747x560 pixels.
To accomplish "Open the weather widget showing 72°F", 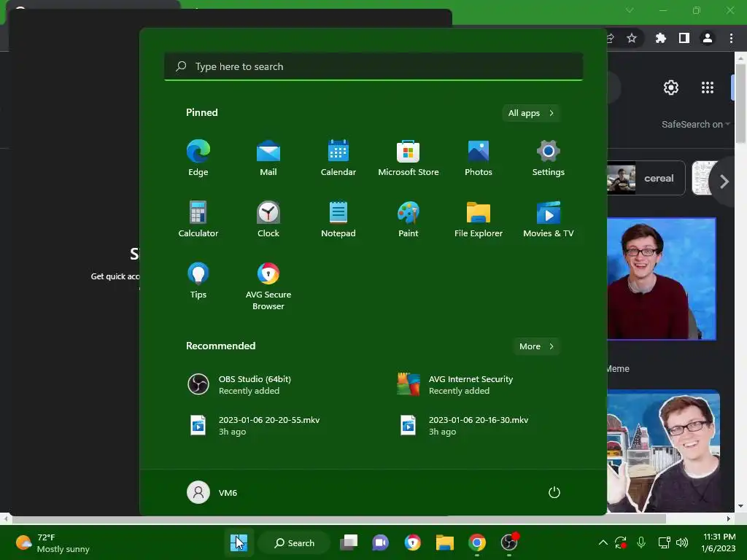I will point(53,542).
